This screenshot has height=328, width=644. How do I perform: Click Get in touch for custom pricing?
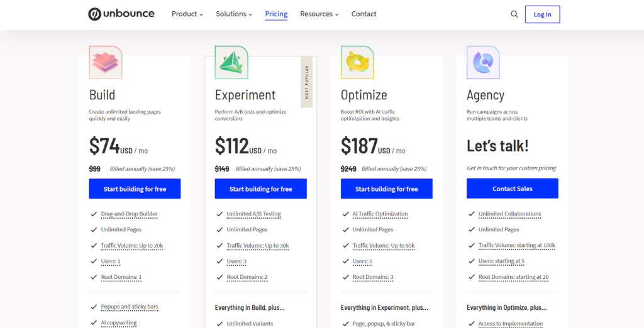point(511,168)
